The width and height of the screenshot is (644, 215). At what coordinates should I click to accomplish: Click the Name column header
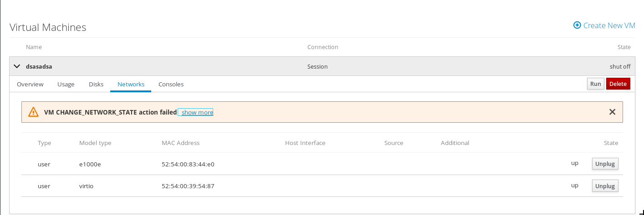(x=34, y=47)
